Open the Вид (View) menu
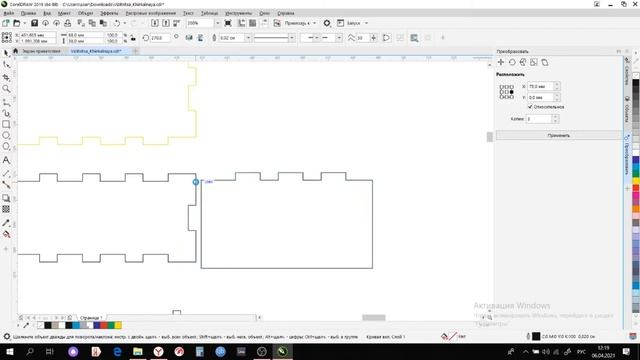640x360 pixels. tap(47, 13)
